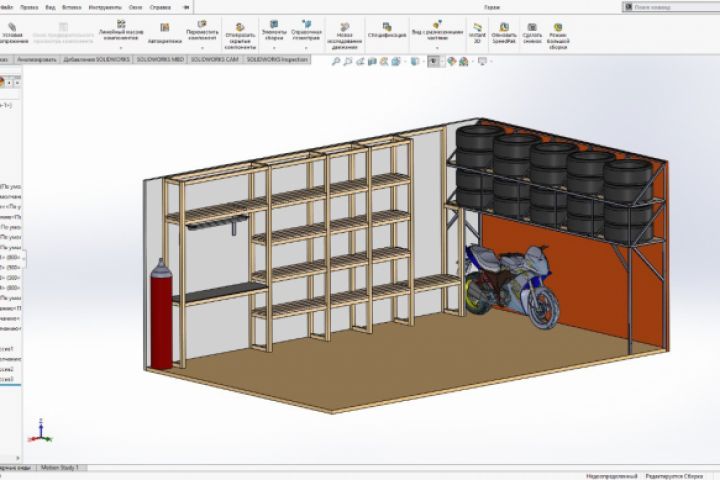This screenshot has width=720, height=480.
Task: Open Reference Geometry tool
Action: pyautogui.click(x=306, y=30)
